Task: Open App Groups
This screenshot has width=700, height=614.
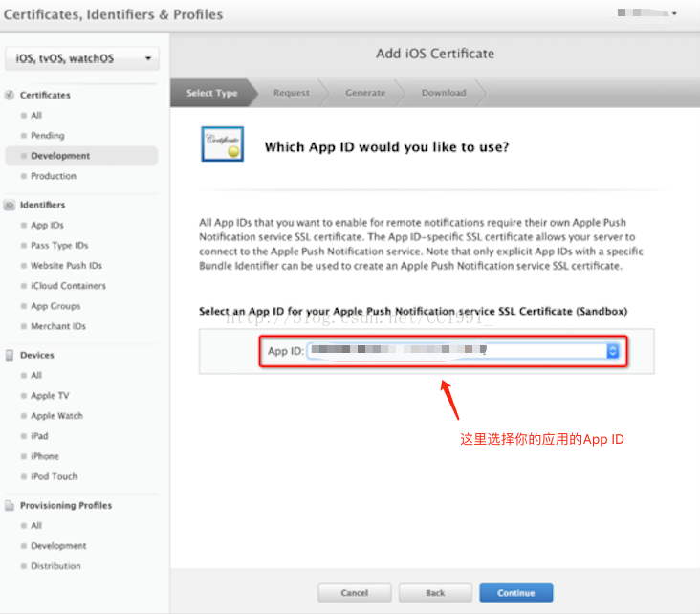Action: 55,306
